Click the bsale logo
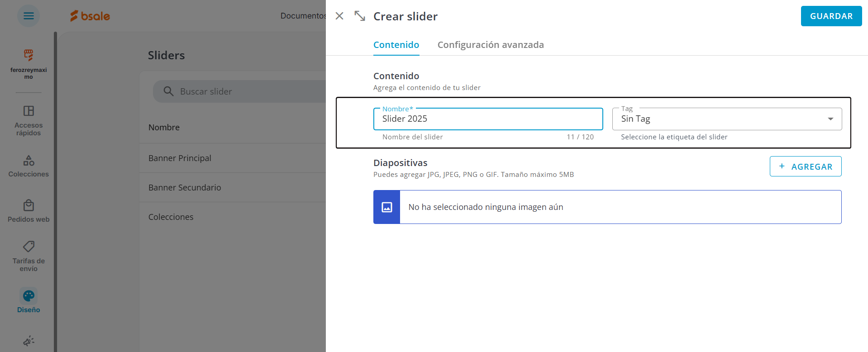Image resolution: width=868 pixels, height=352 pixels. (x=90, y=16)
